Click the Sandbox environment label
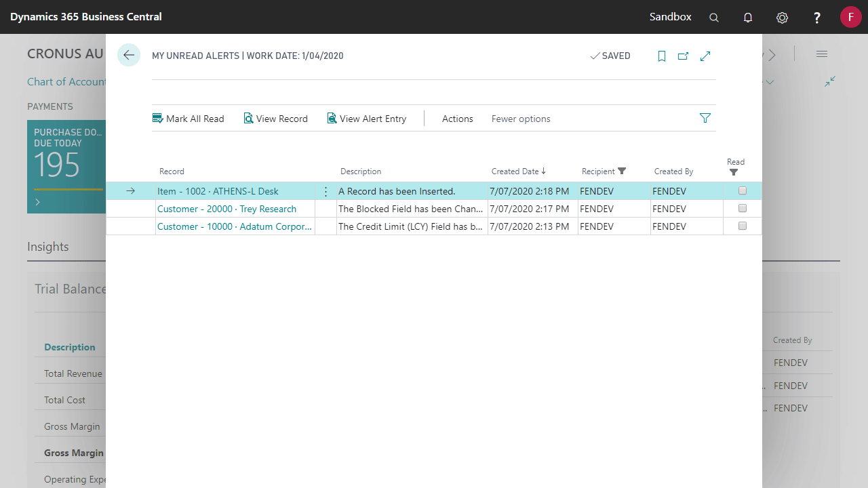 point(671,17)
